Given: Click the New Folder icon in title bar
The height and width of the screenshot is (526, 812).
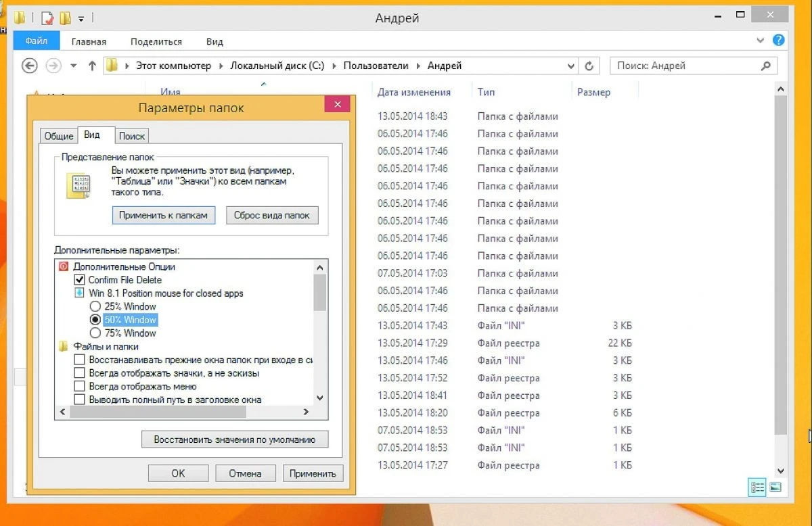Looking at the screenshot, I should coord(65,18).
